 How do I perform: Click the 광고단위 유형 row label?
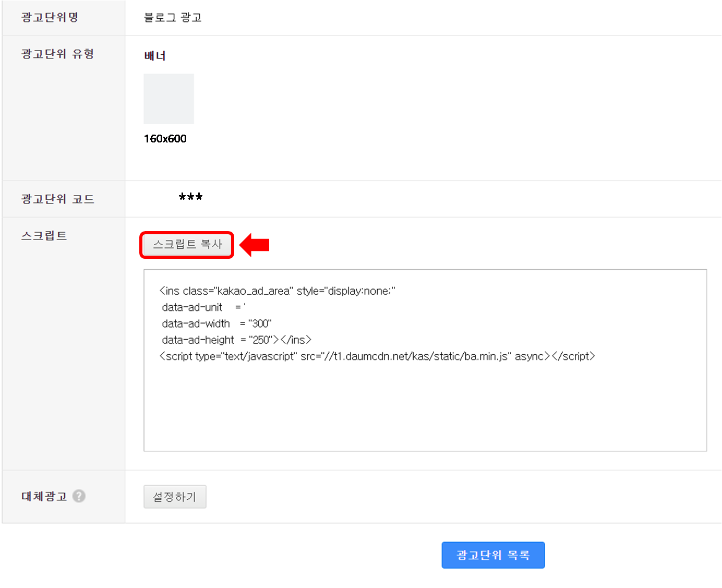point(57,54)
